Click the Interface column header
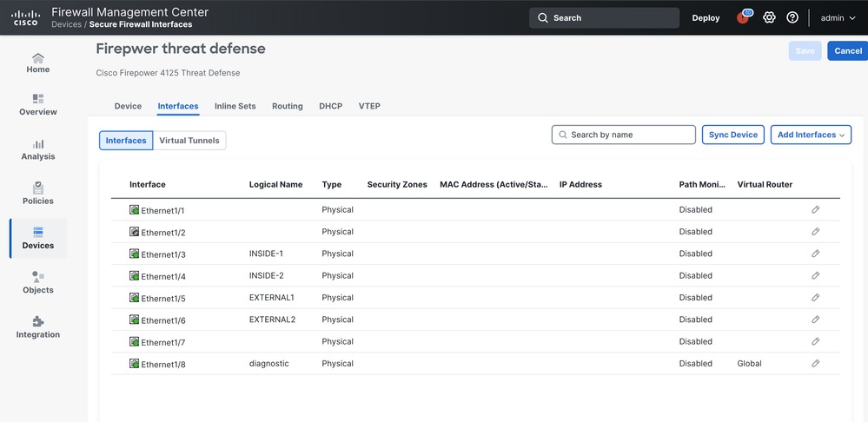The image size is (868, 422). (147, 185)
